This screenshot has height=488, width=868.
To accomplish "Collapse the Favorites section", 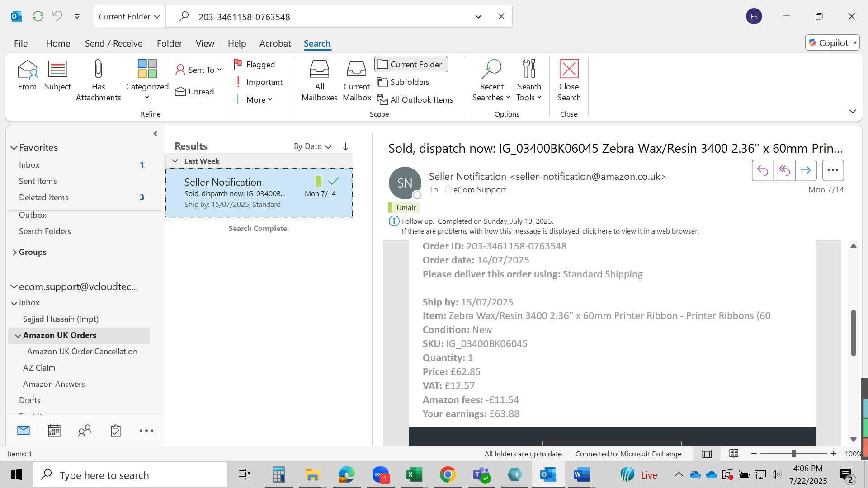I will 14,148.
